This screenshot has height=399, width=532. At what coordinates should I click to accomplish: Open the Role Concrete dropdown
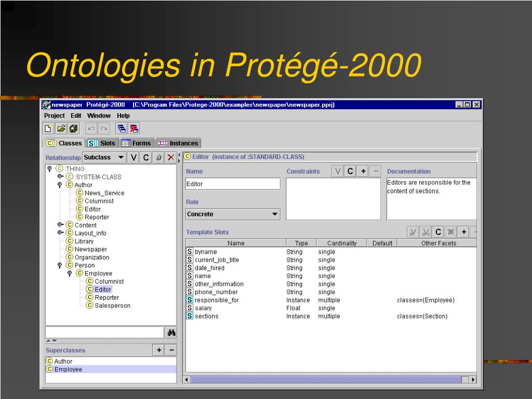tap(233, 214)
